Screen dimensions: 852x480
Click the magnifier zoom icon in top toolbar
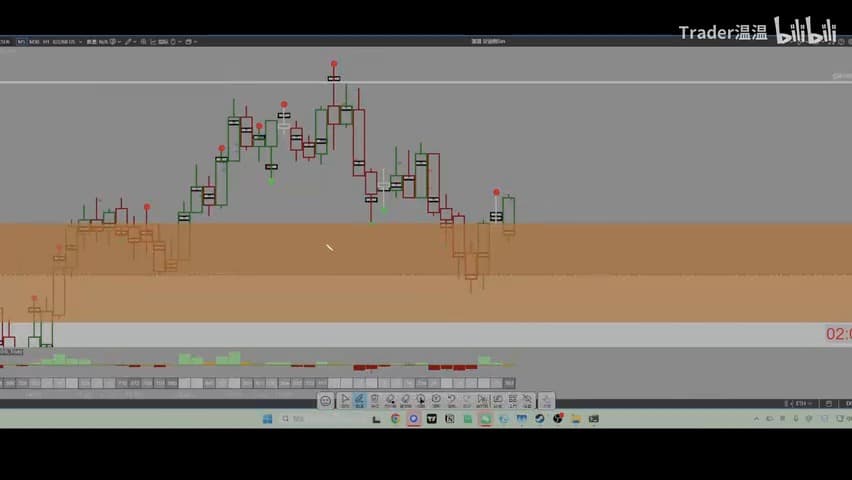coord(143,41)
